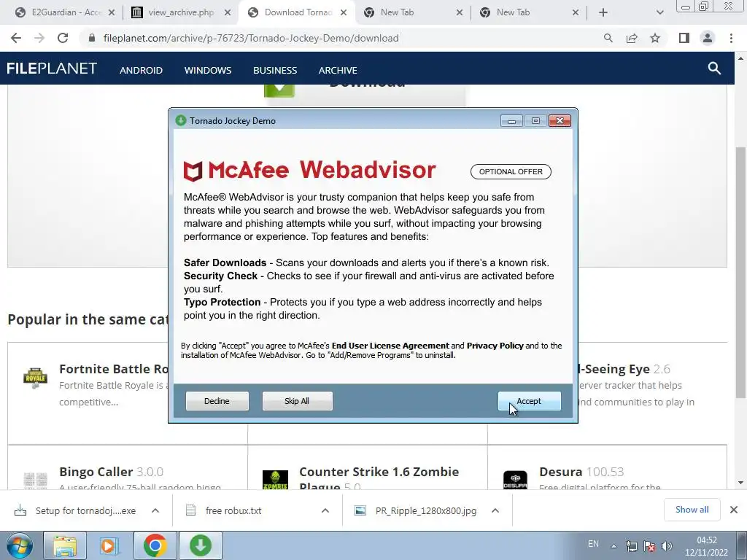Viewport: 747px width, 560px height.
Task: Click the Desura logo icon
Action: point(515,480)
